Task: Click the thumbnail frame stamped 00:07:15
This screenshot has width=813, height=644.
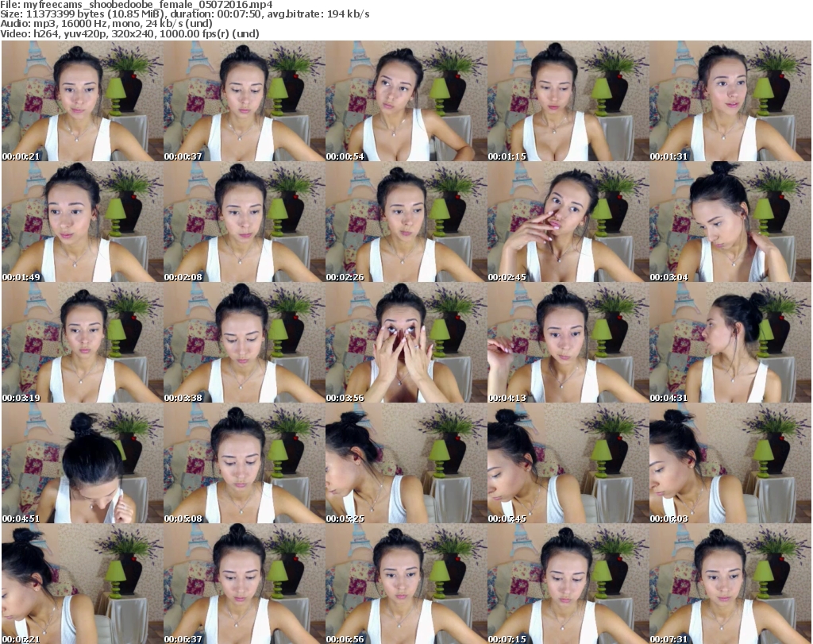Action: pyautogui.click(x=568, y=584)
